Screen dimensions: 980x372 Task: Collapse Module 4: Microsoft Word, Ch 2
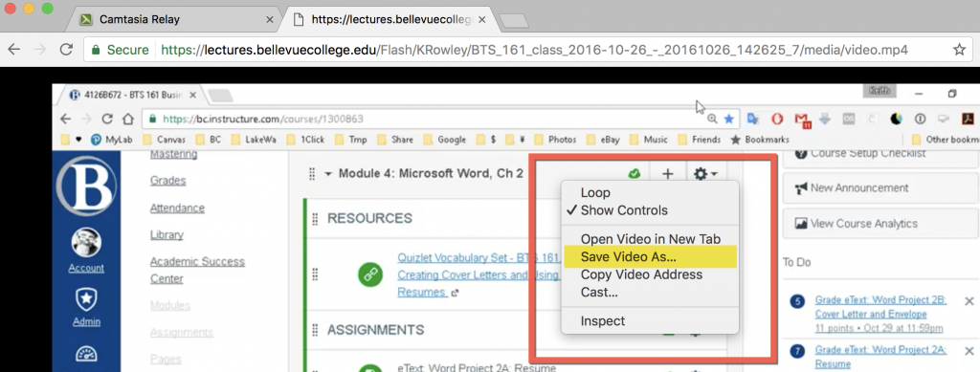pyautogui.click(x=328, y=174)
